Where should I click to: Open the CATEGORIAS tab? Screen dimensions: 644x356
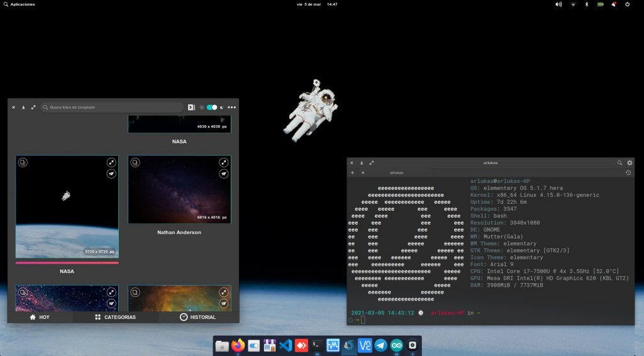pyautogui.click(x=115, y=317)
